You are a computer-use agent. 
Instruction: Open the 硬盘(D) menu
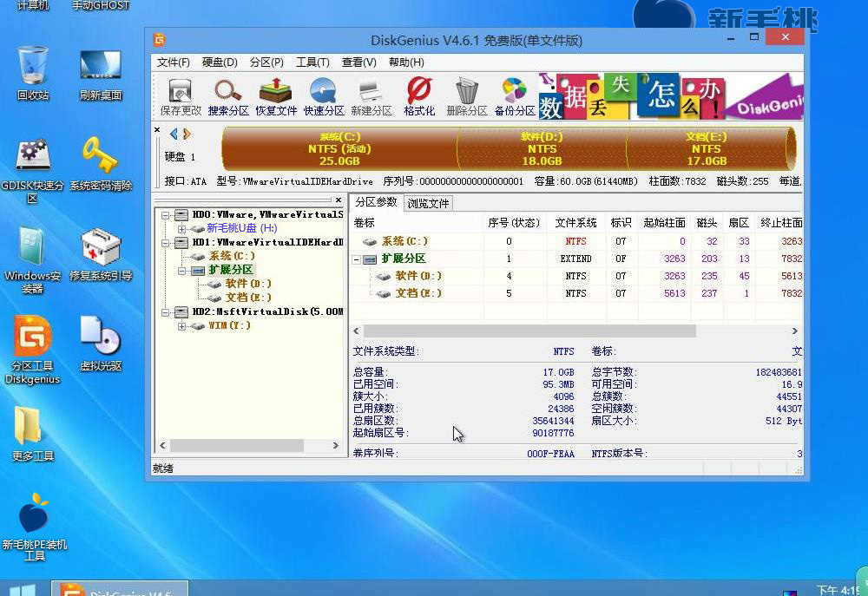220,62
